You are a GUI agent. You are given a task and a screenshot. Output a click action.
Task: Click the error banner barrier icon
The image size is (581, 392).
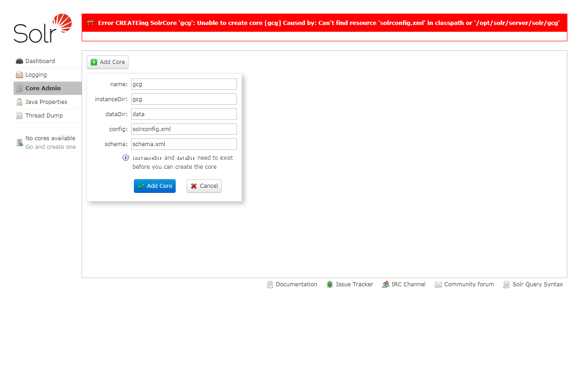[x=90, y=23]
